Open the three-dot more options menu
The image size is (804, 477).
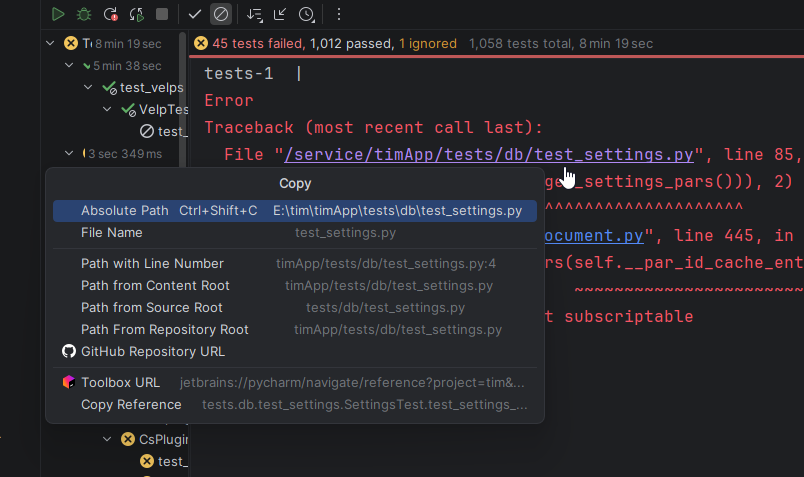point(339,14)
